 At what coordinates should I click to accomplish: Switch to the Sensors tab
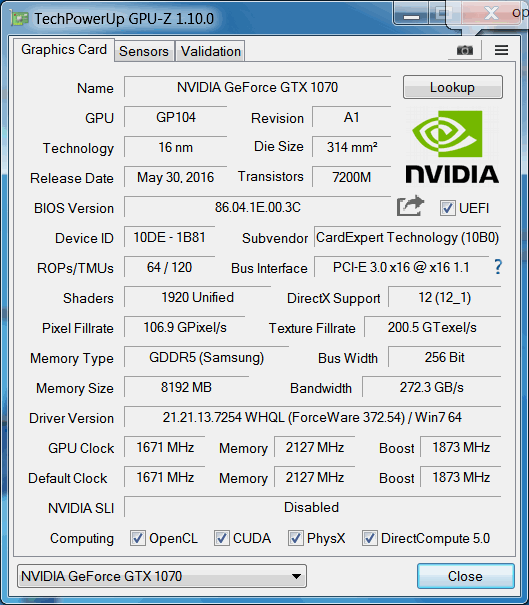click(144, 51)
